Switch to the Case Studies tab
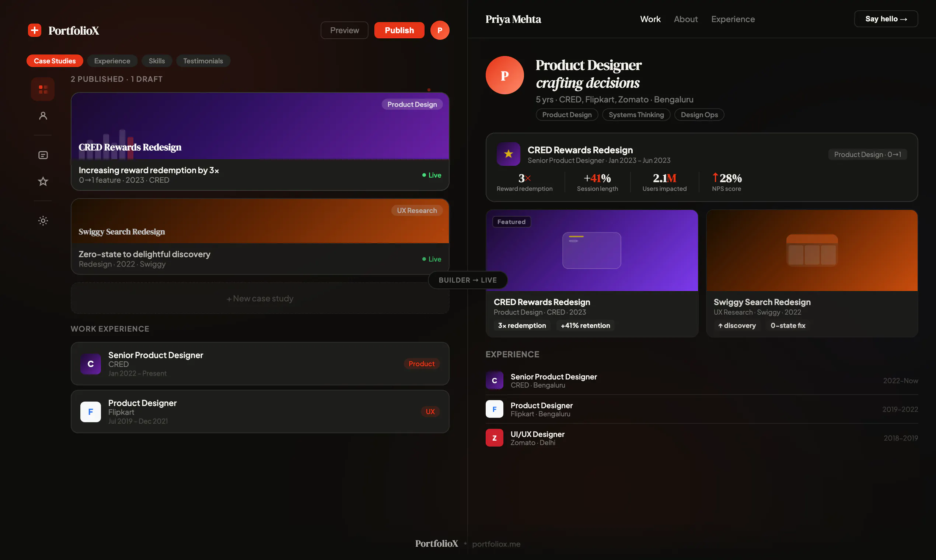This screenshot has height=560, width=936. tap(55, 61)
